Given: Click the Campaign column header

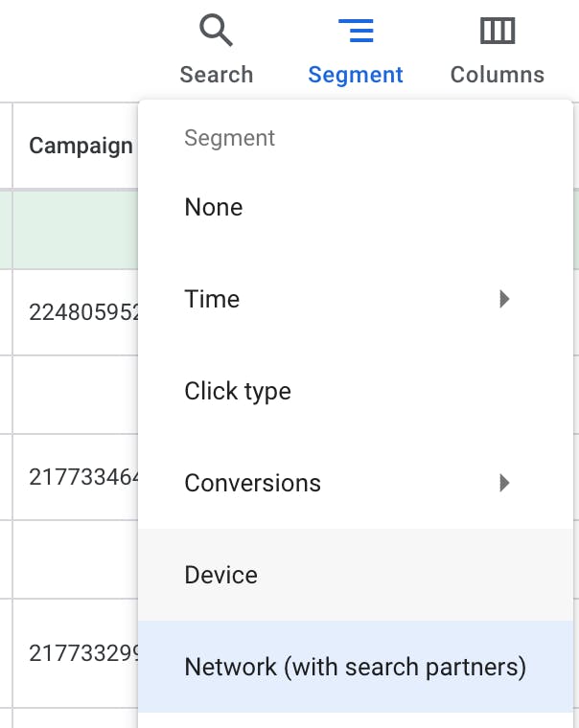Looking at the screenshot, I should pyautogui.click(x=81, y=147).
